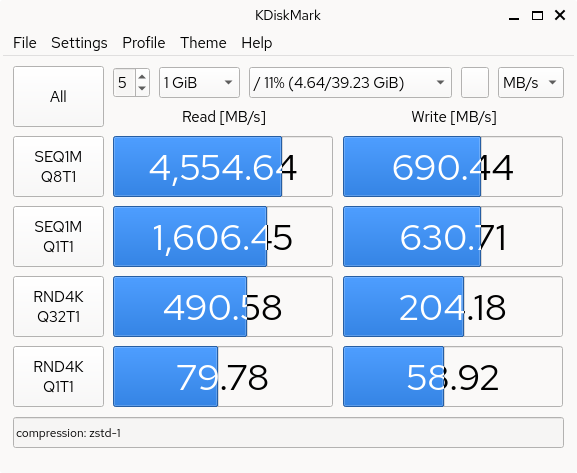Click the comment field with compression: zstd-1
The height and width of the screenshot is (473, 577).
(288, 433)
